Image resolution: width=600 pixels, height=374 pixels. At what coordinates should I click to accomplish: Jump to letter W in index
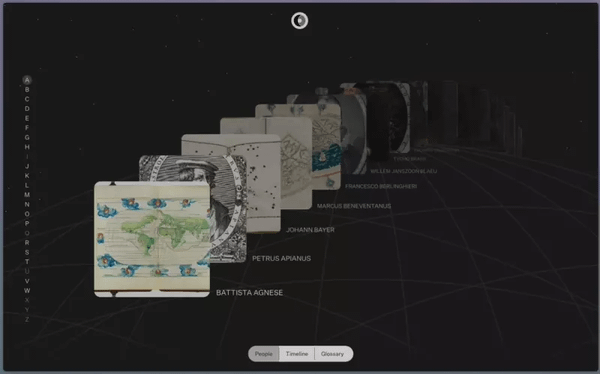[x=27, y=291]
